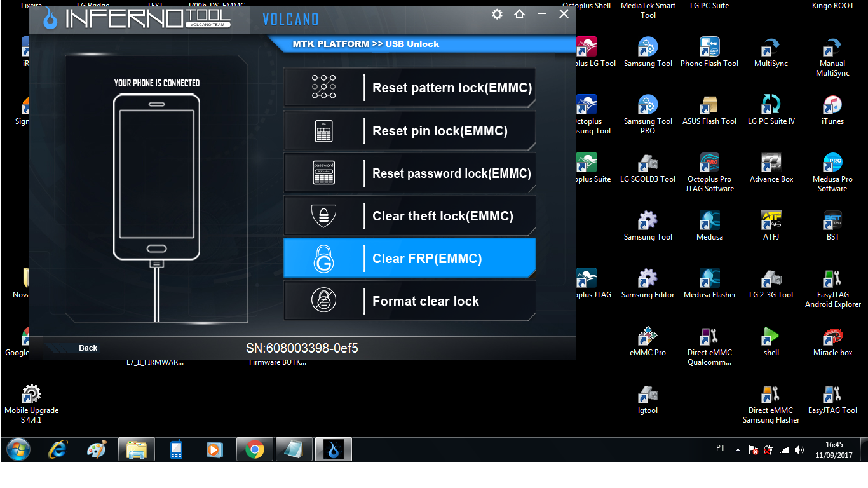
Task: Open the Miracle box desktop shortcut
Action: [832, 341]
